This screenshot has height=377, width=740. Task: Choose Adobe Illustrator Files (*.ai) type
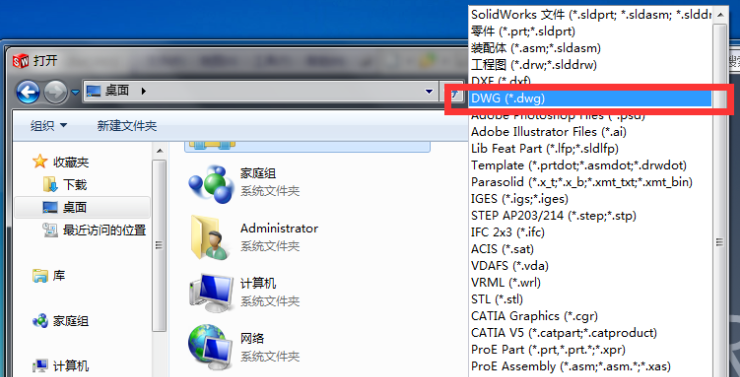click(x=591, y=132)
